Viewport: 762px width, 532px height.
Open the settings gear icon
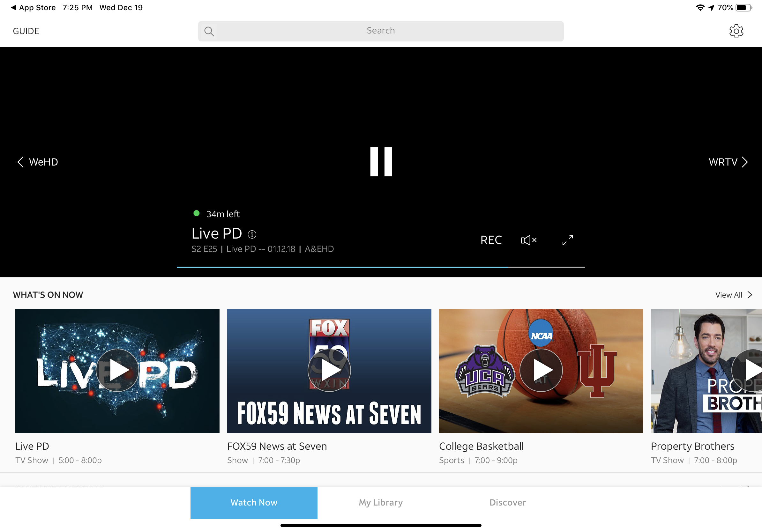(x=736, y=31)
